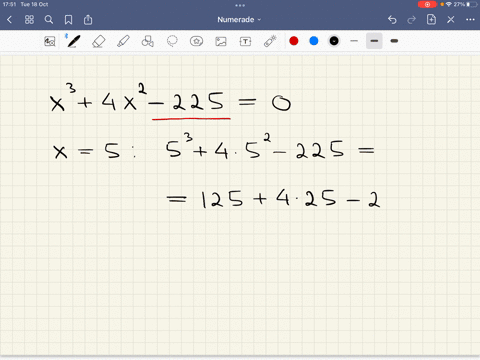Select the thickest stroke width
The height and width of the screenshot is (360, 480).
click(394, 41)
